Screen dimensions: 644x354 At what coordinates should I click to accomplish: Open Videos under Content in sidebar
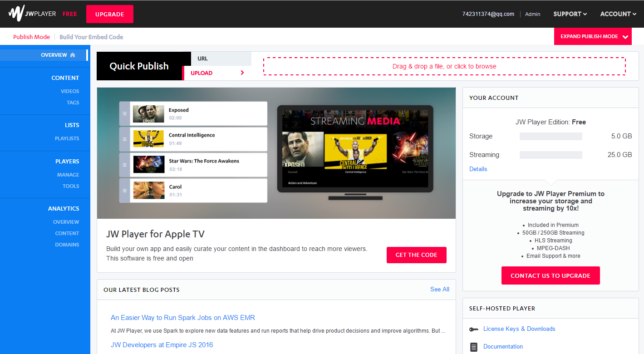[x=70, y=91]
